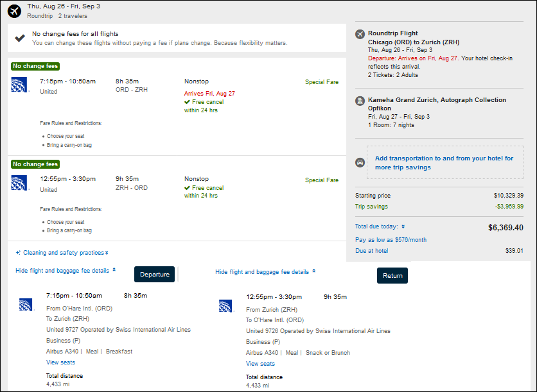Open Pay as low as $576/month link
The width and height of the screenshot is (537, 392).
click(391, 240)
